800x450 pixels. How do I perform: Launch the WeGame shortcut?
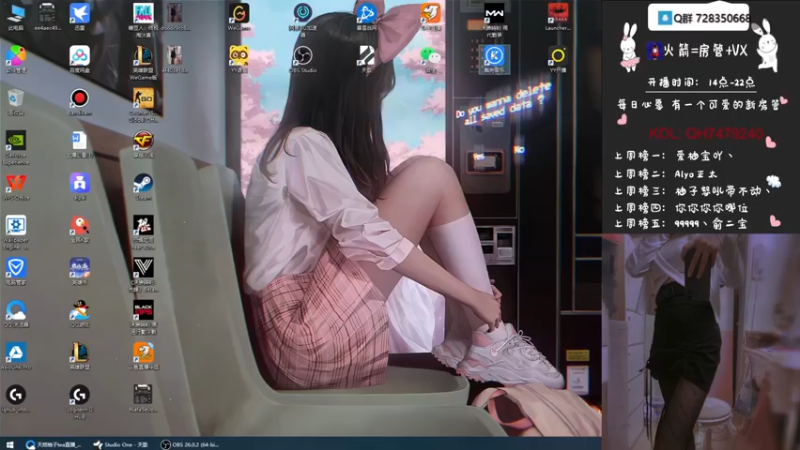[239, 16]
